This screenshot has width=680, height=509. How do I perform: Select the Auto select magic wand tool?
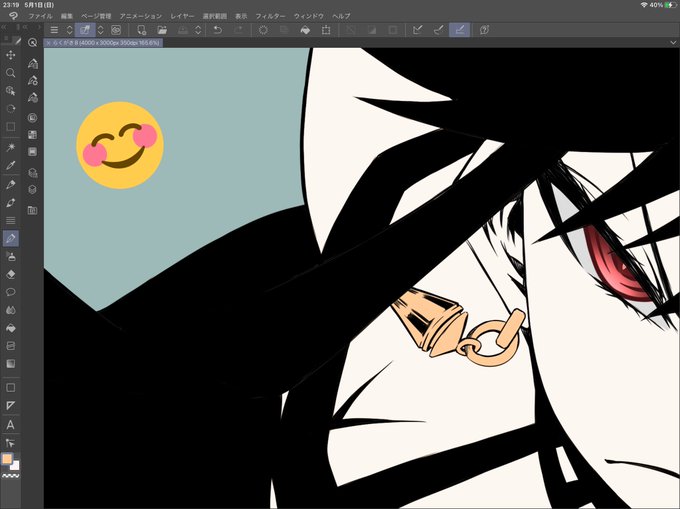coord(10,147)
